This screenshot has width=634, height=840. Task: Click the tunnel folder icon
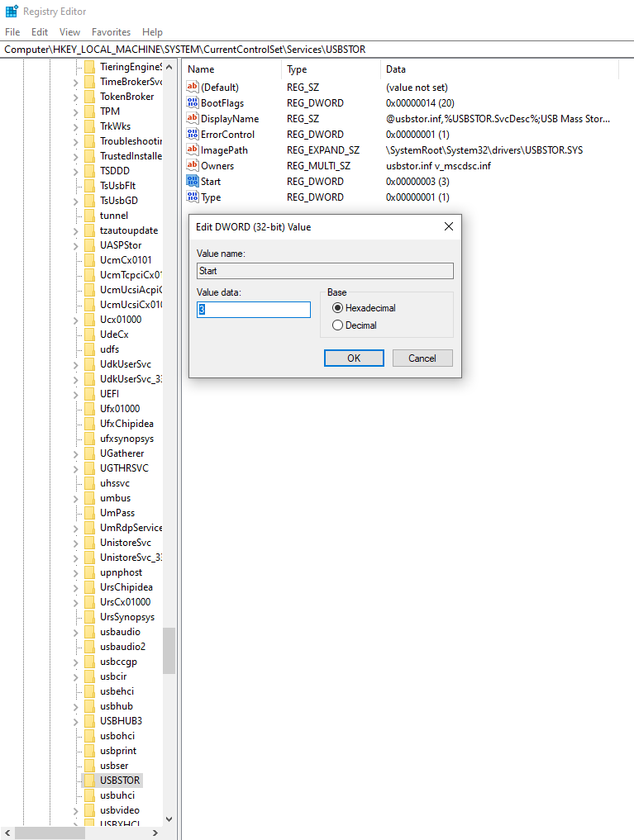tap(89, 216)
